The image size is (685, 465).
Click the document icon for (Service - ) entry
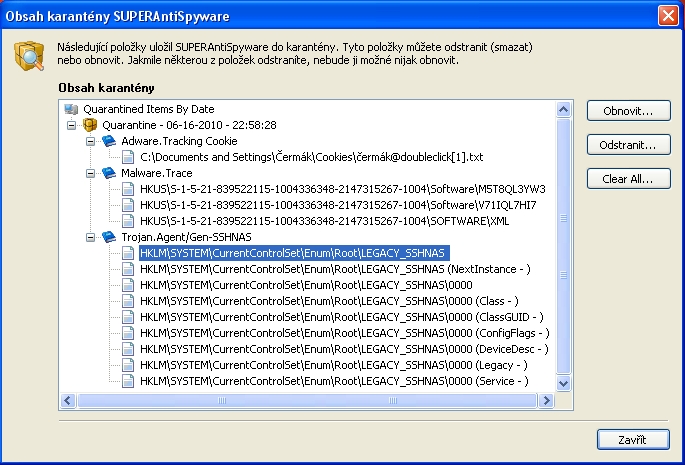pos(128,381)
